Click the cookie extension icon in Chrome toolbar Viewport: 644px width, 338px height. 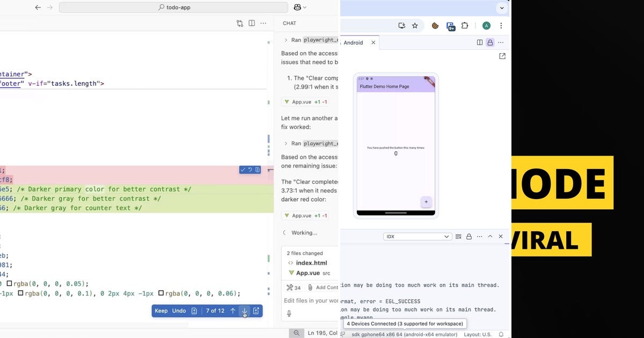click(x=435, y=25)
